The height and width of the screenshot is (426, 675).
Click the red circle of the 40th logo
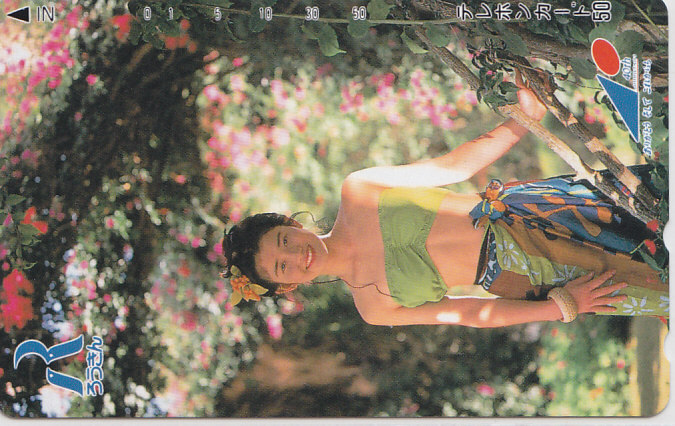pyautogui.click(x=606, y=57)
